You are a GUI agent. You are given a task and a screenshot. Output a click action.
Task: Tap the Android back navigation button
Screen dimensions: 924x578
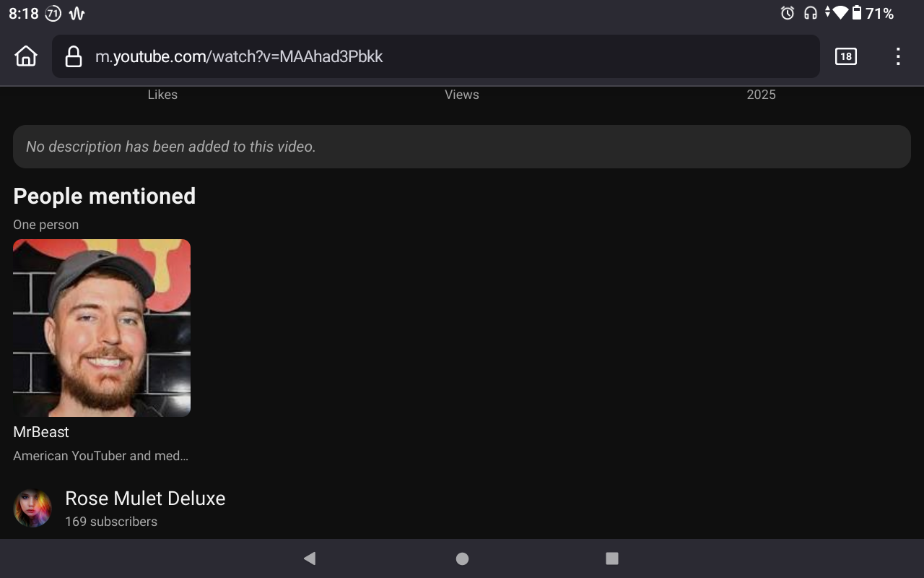(x=310, y=558)
